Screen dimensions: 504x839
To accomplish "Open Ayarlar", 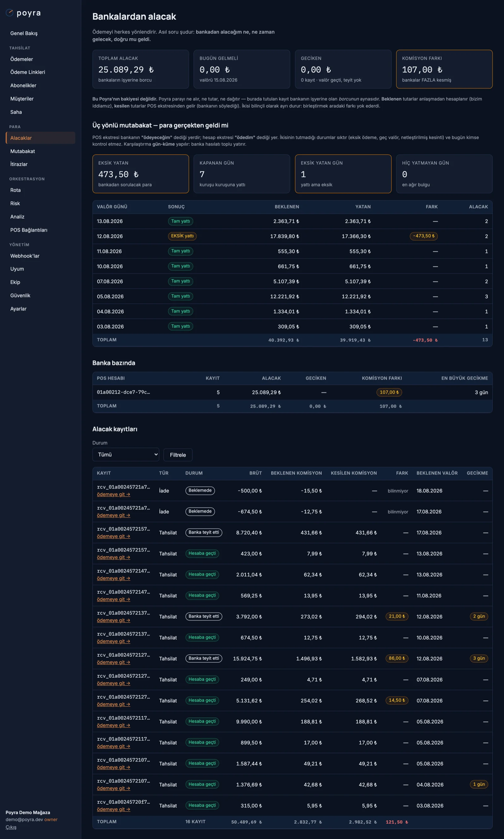I will point(18,309).
